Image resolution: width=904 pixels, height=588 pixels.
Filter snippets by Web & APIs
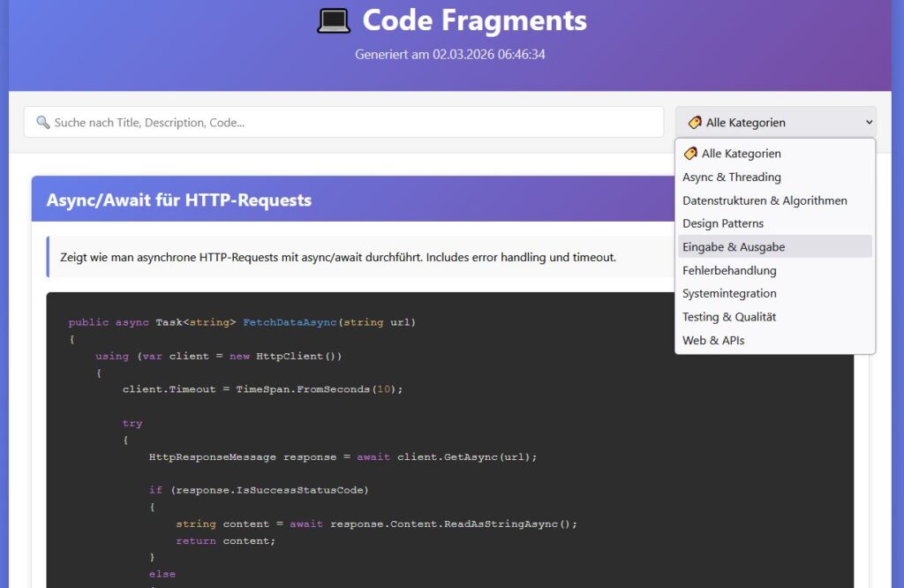[713, 340]
